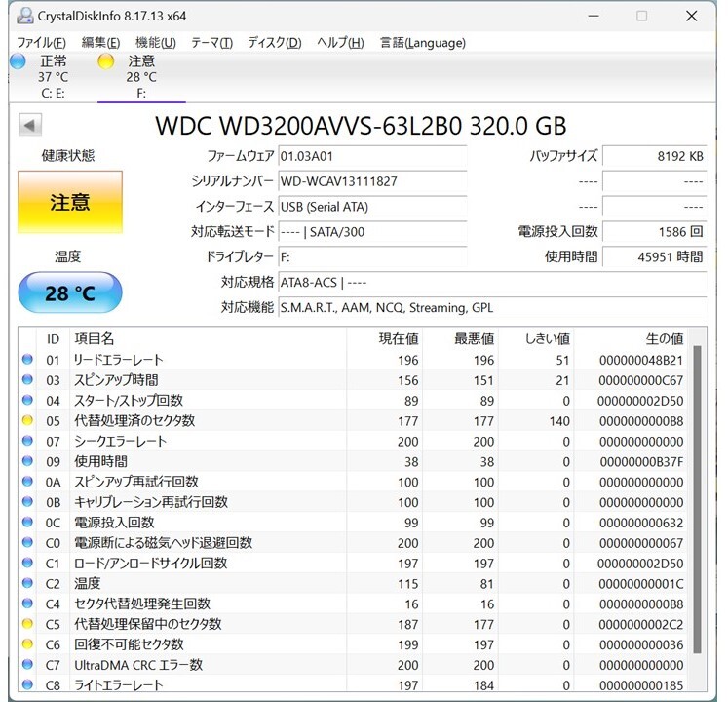728x702 pixels.
Task: Click the yellow status dot for 05 代替処理済のセクタ数
Action: pyautogui.click(x=27, y=420)
